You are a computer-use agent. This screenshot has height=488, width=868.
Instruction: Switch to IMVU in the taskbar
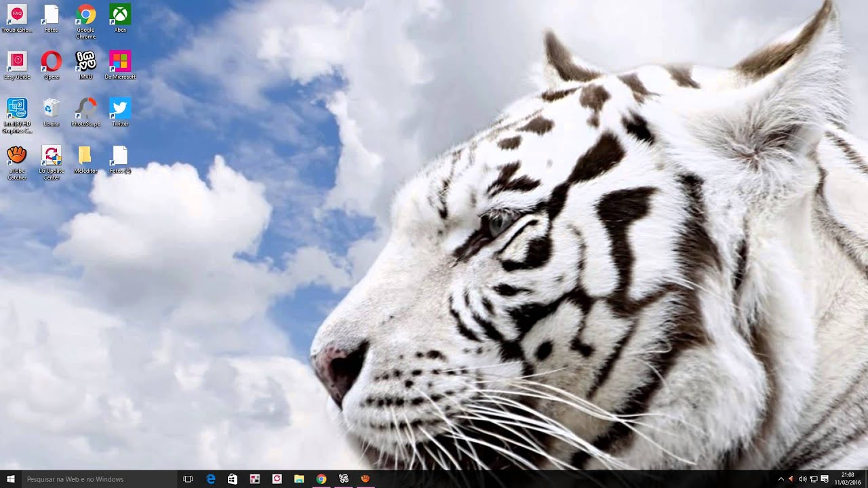tap(343, 479)
